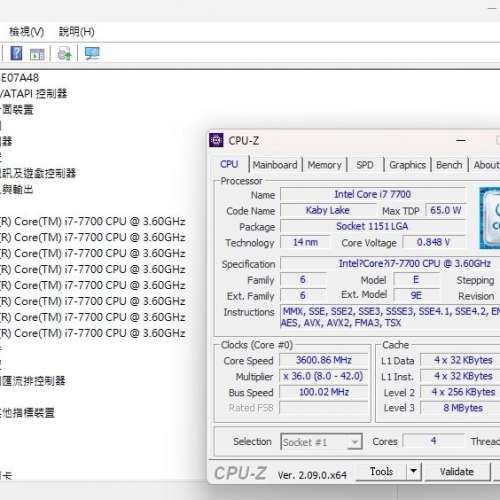Screen dimensions: 500x500
Task: Select the 與輸出 category in Device Manager
Action: [x=17, y=190]
